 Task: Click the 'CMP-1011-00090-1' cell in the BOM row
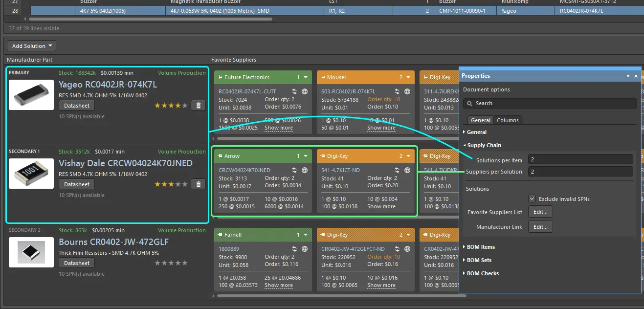coord(466,10)
